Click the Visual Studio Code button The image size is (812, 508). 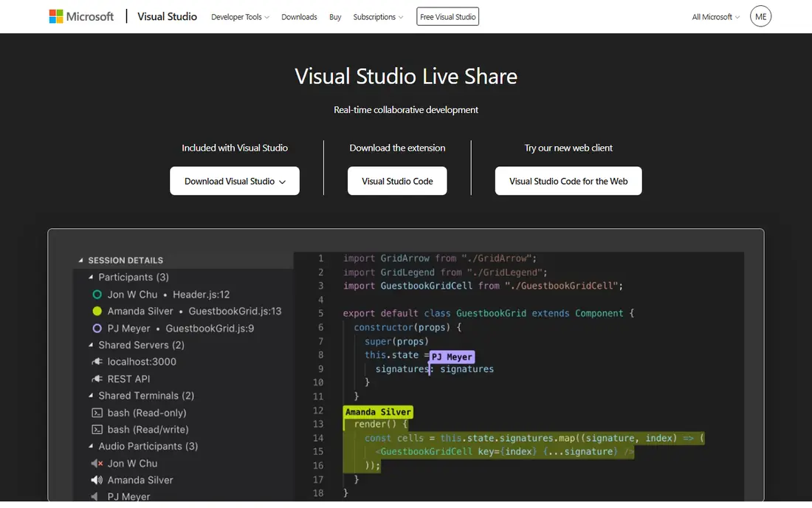tap(397, 181)
